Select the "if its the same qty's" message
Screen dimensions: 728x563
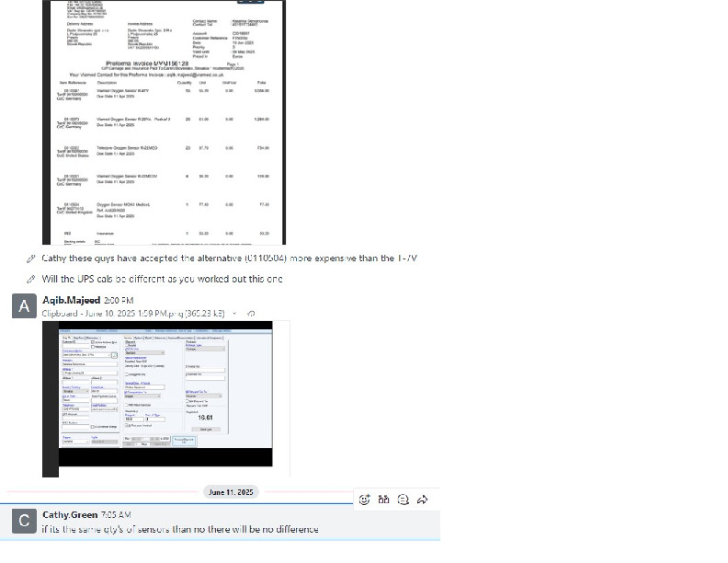[x=180, y=529]
